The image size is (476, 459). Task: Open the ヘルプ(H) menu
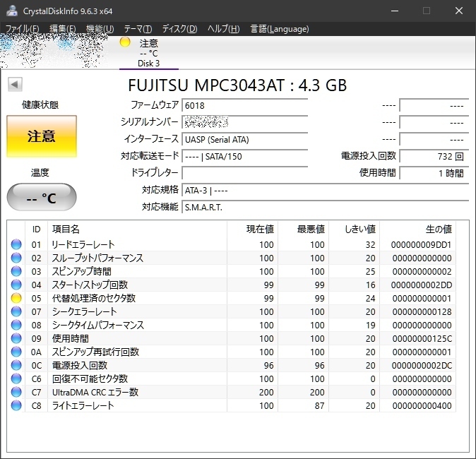click(x=223, y=29)
